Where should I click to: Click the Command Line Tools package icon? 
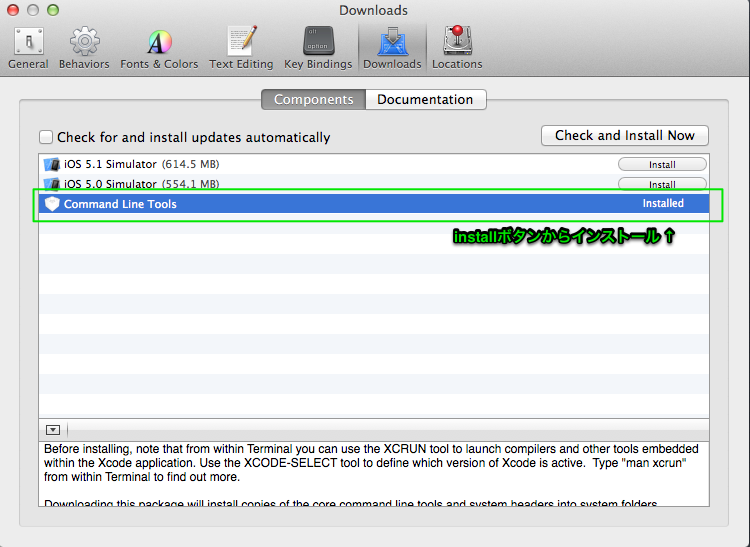(52, 204)
